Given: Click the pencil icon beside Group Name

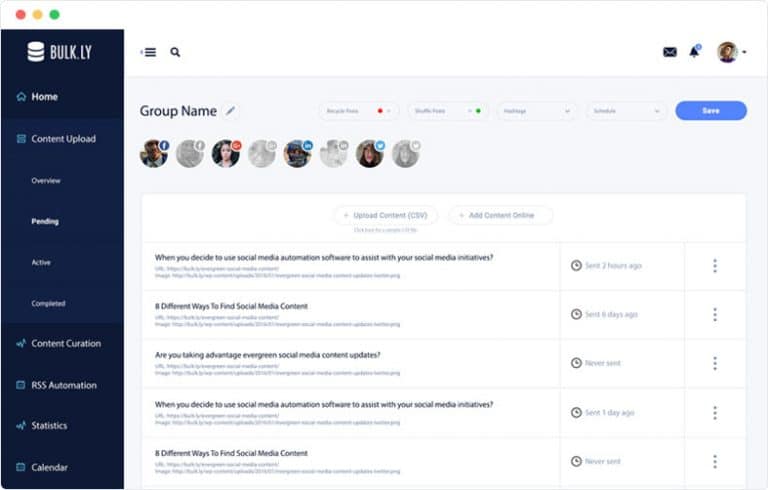Looking at the screenshot, I should click(x=231, y=111).
